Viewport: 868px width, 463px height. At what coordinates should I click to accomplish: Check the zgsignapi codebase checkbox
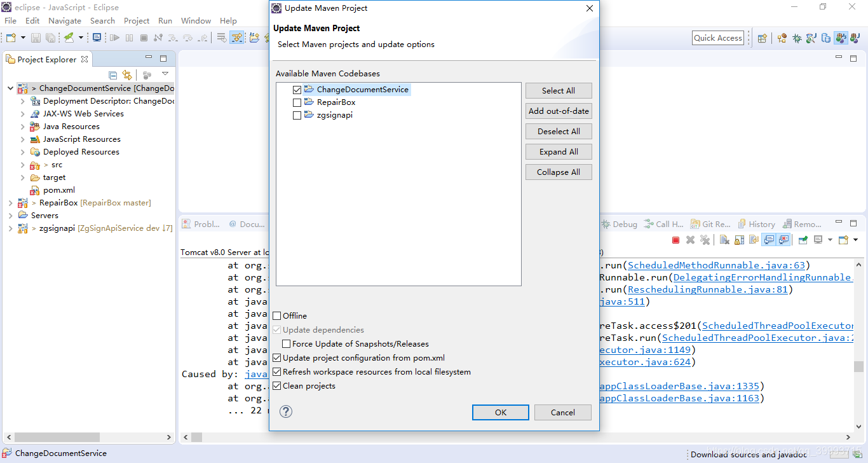tap(297, 115)
